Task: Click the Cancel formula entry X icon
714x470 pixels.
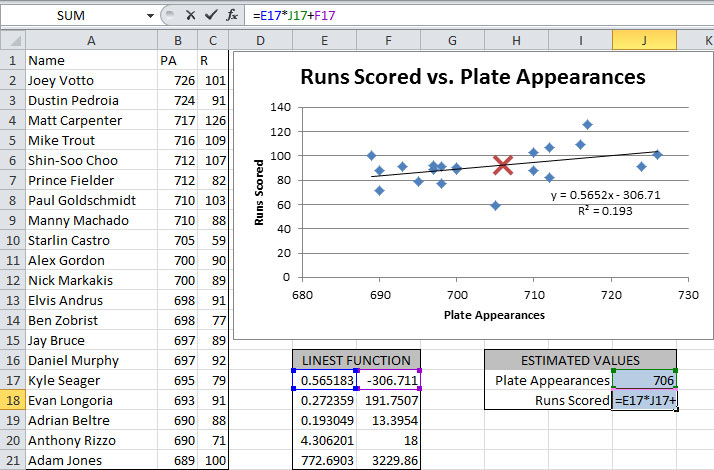Action: (191, 16)
